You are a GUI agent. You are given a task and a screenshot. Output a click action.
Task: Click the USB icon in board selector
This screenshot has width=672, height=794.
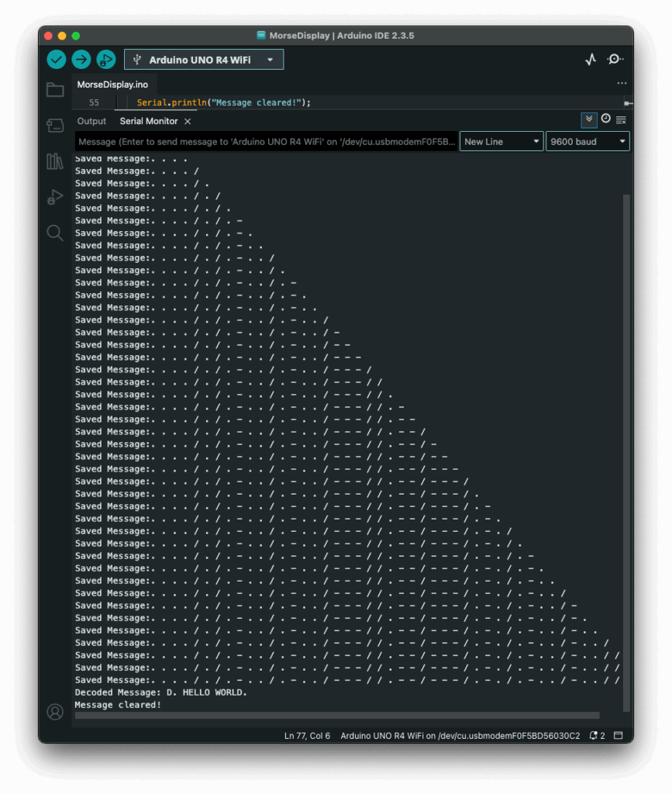click(136, 60)
